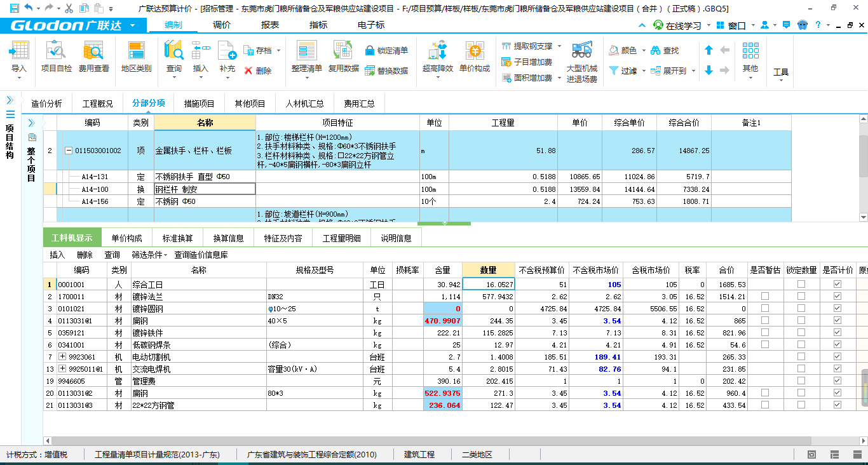Click 查询造价信息库 button
868x465 pixels.
point(201,255)
